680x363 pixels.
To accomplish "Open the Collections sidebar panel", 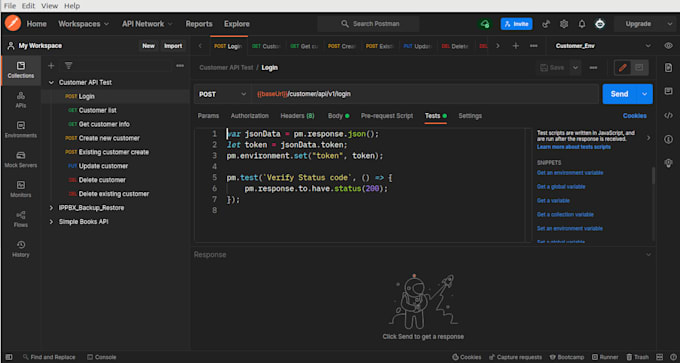I will 20,70.
